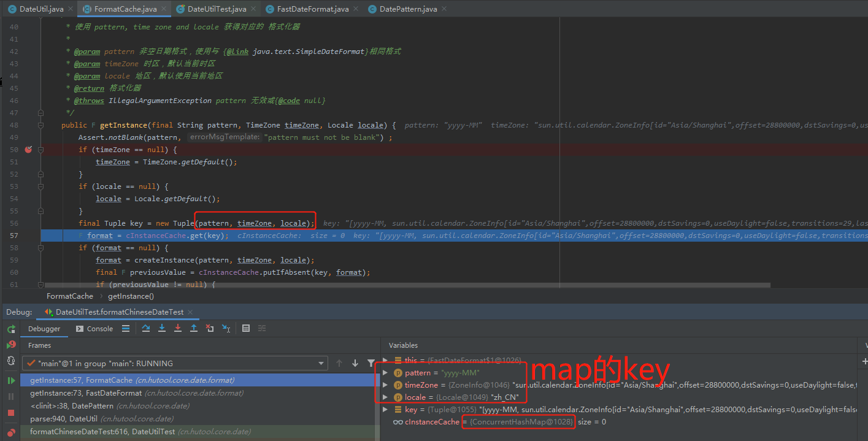868x441 pixels.
Task: Step into the method call
Action: (x=161, y=329)
